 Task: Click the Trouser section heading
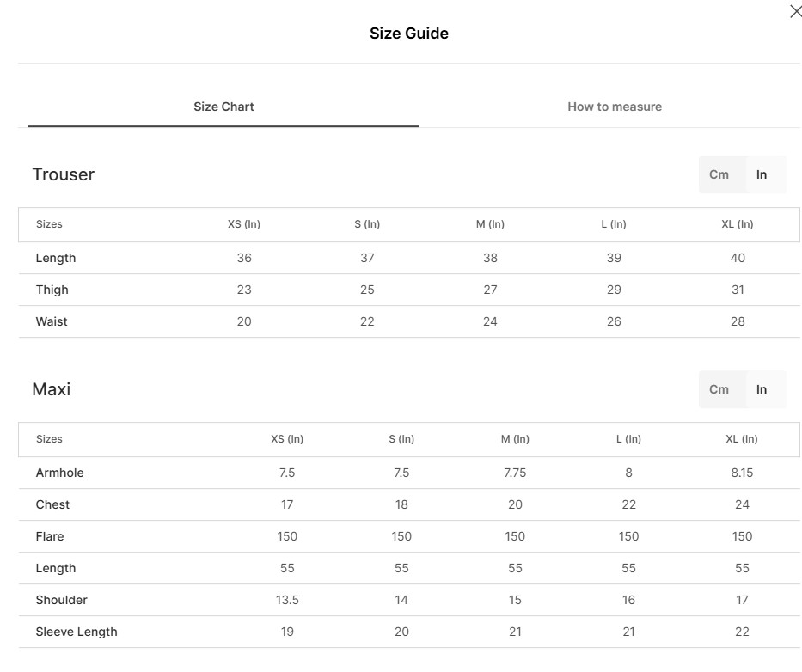(x=63, y=174)
